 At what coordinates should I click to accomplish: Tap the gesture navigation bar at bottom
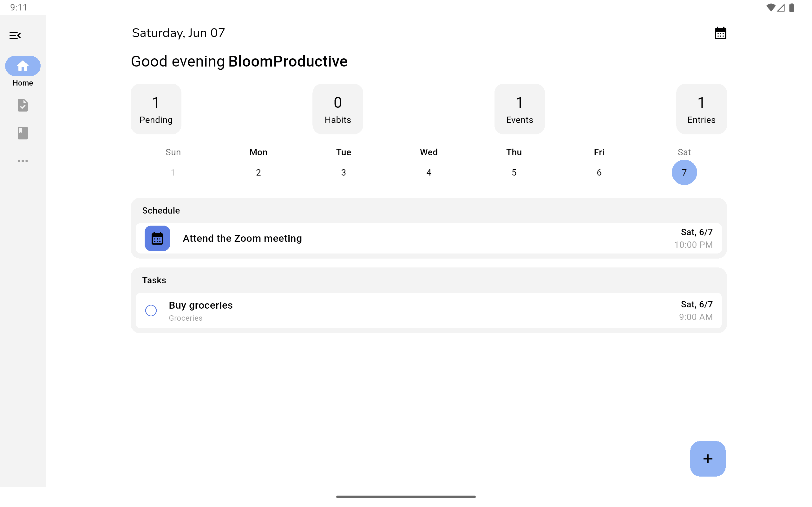coord(406,497)
